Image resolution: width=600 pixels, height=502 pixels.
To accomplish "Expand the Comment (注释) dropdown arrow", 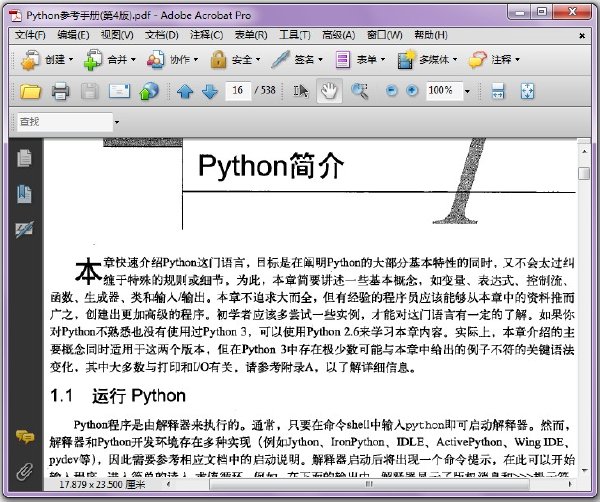I will coord(518,60).
